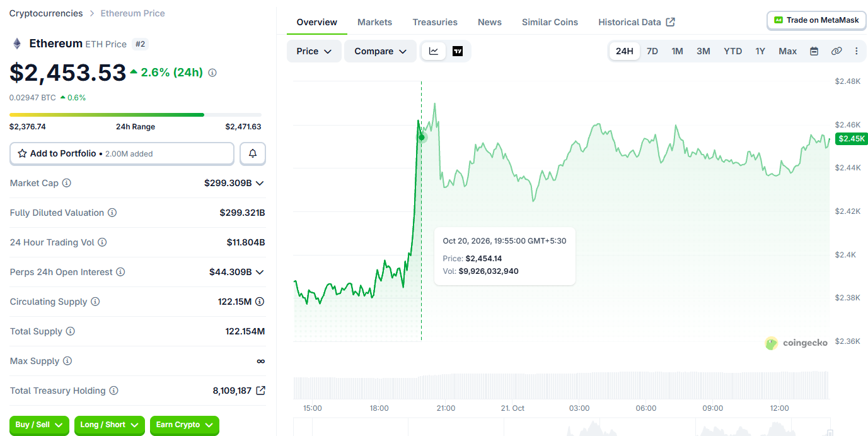
Task: Click info icon beside Fully Diluted Valuation
Action: click(x=112, y=213)
